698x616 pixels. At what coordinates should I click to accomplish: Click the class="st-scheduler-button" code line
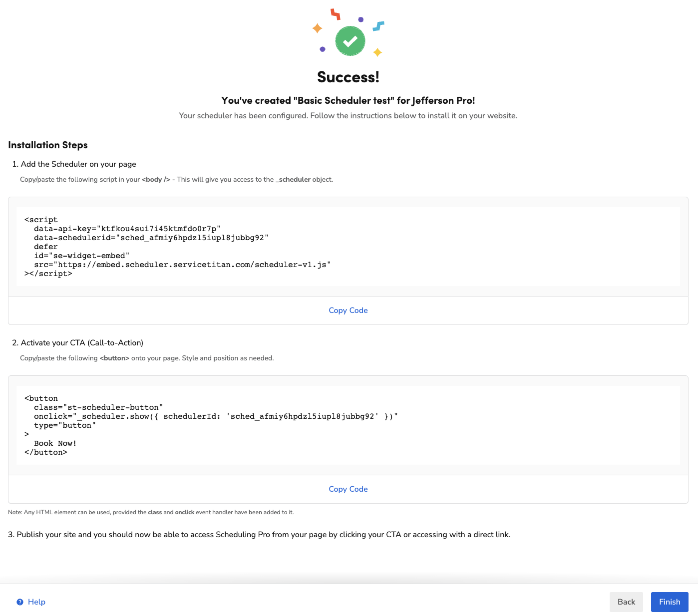(x=98, y=407)
